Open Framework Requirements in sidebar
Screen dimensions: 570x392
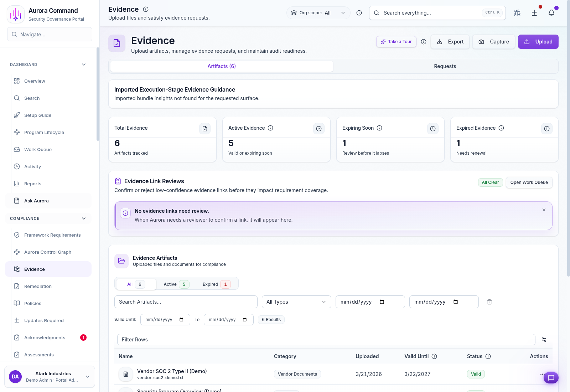point(52,235)
